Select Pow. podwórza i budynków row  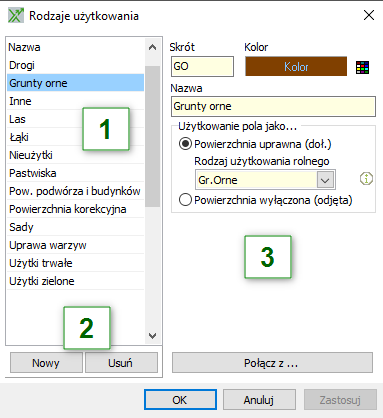tap(76, 191)
